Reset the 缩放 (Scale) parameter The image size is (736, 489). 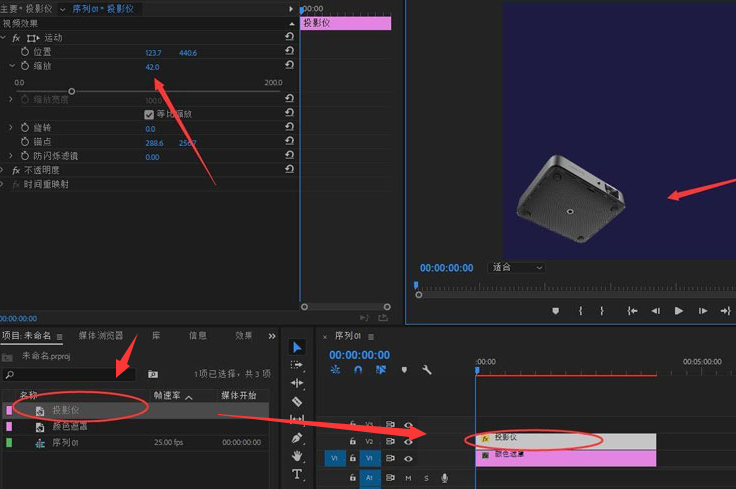pyautogui.click(x=289, y=66)
